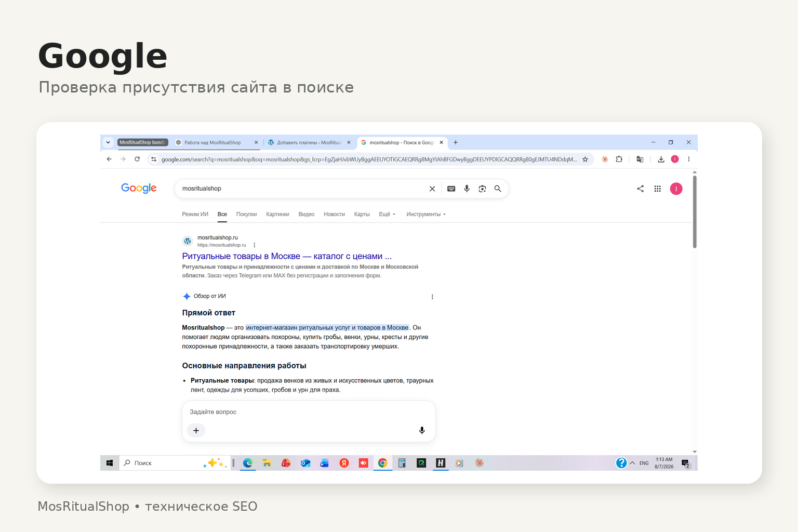Switch to Режим ИИ search mode
Screen dimensions: 798x532
(x=195, y=214)
